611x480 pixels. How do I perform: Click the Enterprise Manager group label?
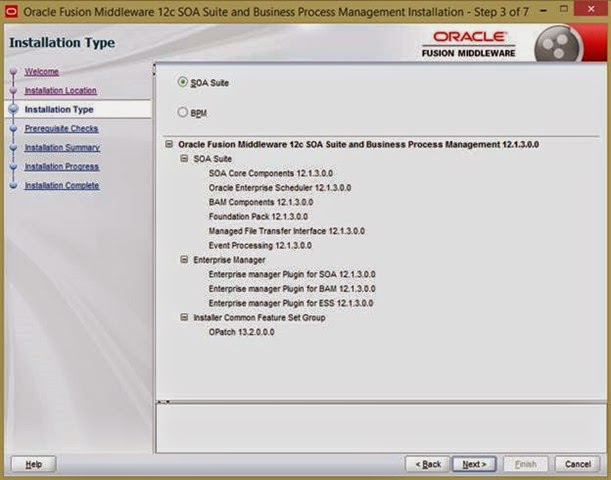(229, 260)
